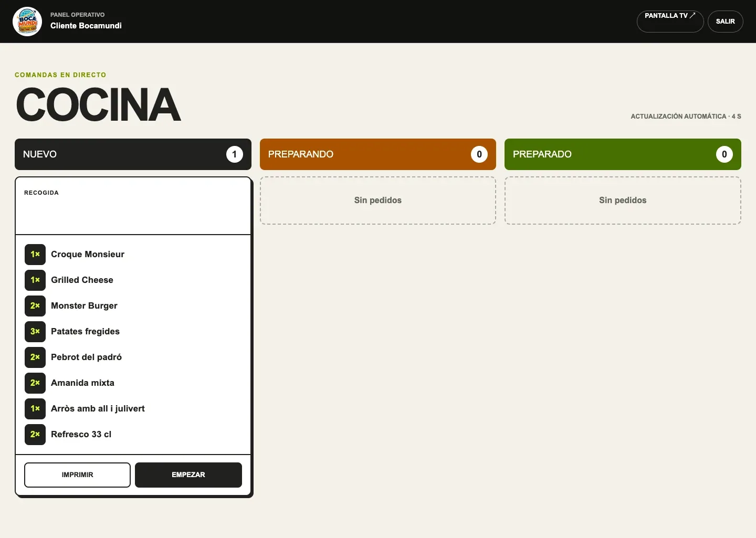Viewport: 756px width, 538px height.
Task: Start the order with EMPEZAR
Action: 188,475
